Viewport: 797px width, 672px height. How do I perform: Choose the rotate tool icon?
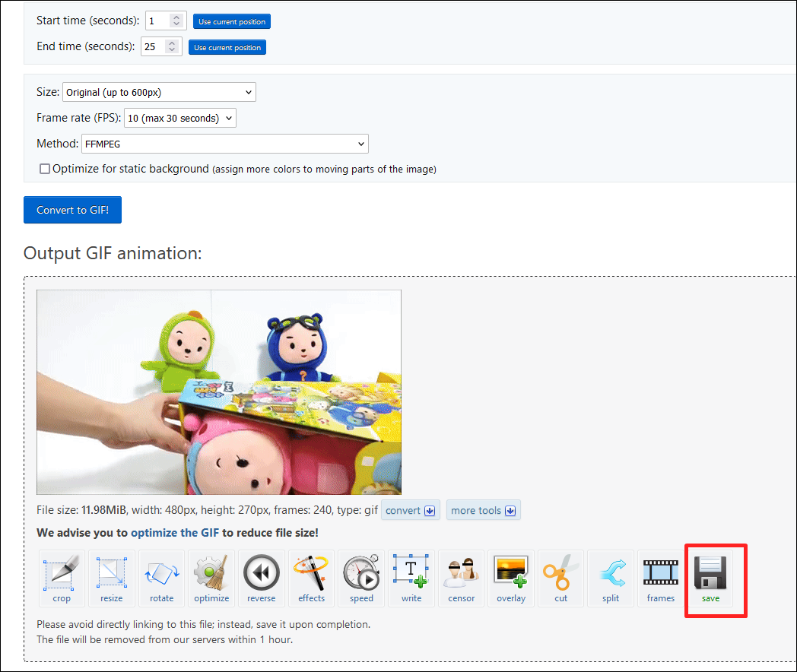[x=162, y=578]
